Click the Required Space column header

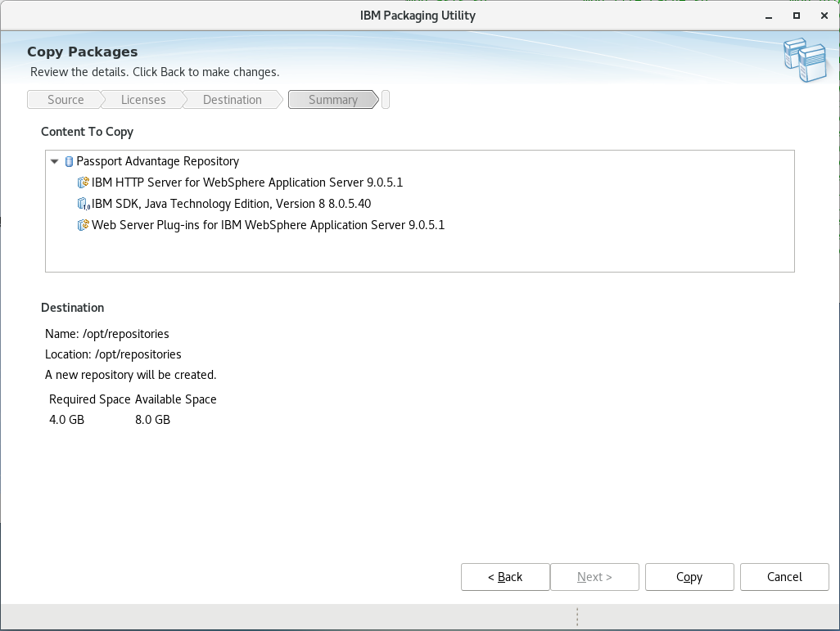coord(90,399)
